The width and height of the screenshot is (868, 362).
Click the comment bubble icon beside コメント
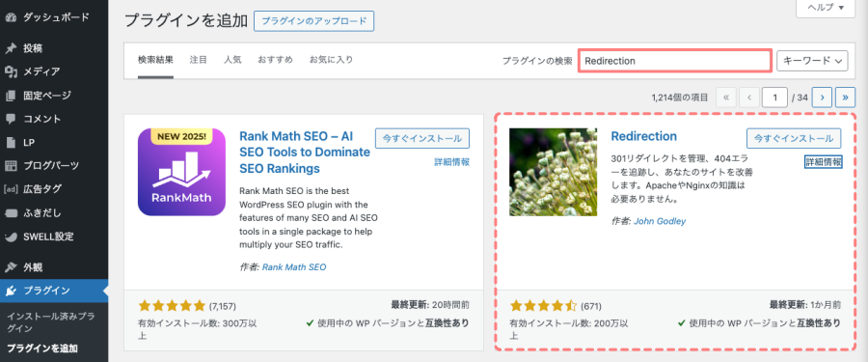[x=11, y=119]
